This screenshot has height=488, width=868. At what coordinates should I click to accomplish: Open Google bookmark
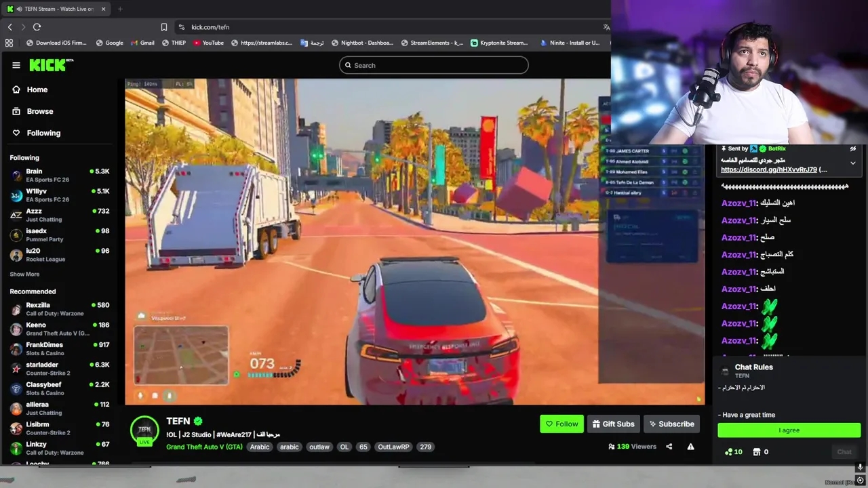pyautogui.click(x=109, y=43)
